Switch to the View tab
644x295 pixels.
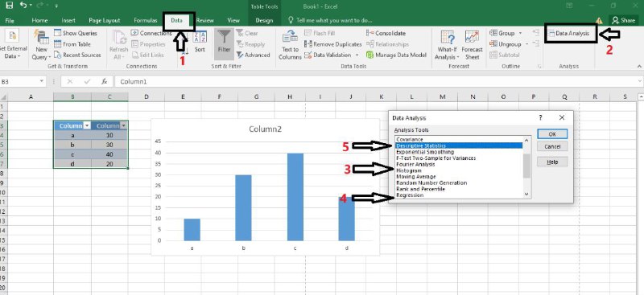233,20
